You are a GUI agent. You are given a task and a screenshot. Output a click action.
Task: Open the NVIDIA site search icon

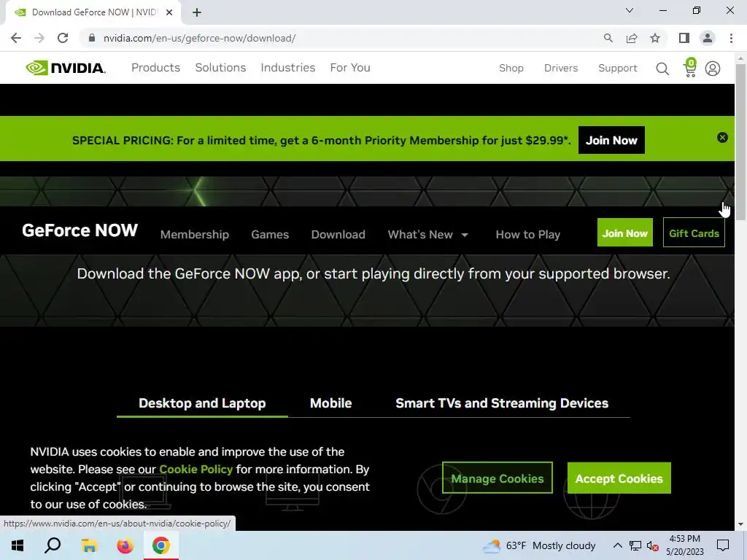point(662,69)
